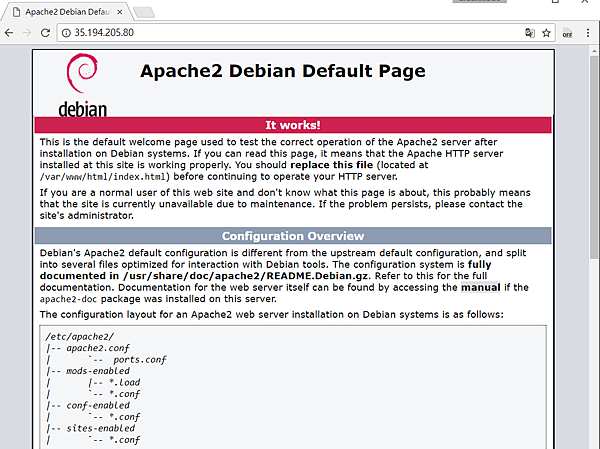Screen dimensions: 600x449
Task: Click the bold replace this file text
Action: point(331,165)
